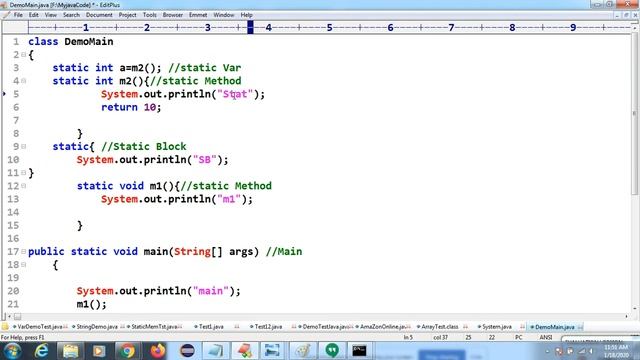Switch to the VarDemoTest.java tab
The image size is (640, 360).
pos(40,327)
